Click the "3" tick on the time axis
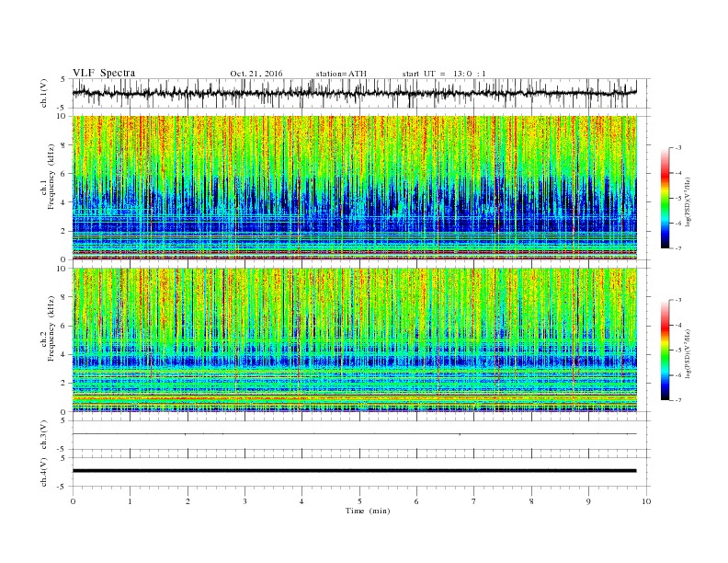Viewport: 728px width, 563px height. point(245,501)
